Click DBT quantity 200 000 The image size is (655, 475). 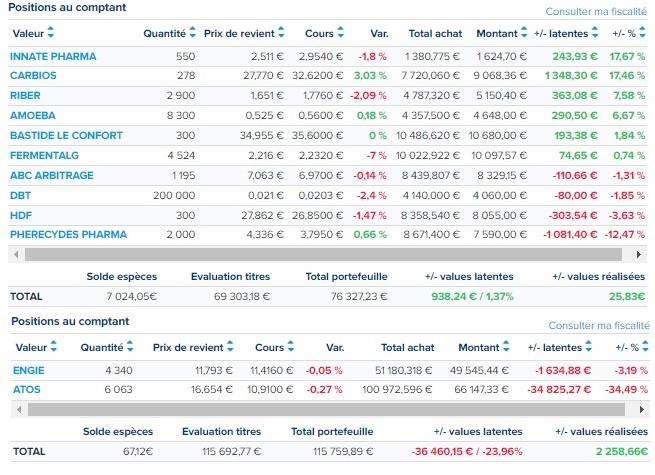click(174, 196)
